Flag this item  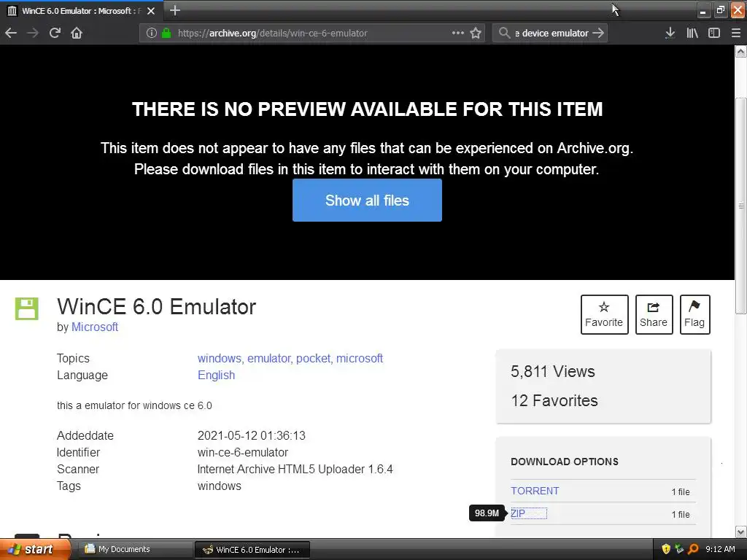694,314
